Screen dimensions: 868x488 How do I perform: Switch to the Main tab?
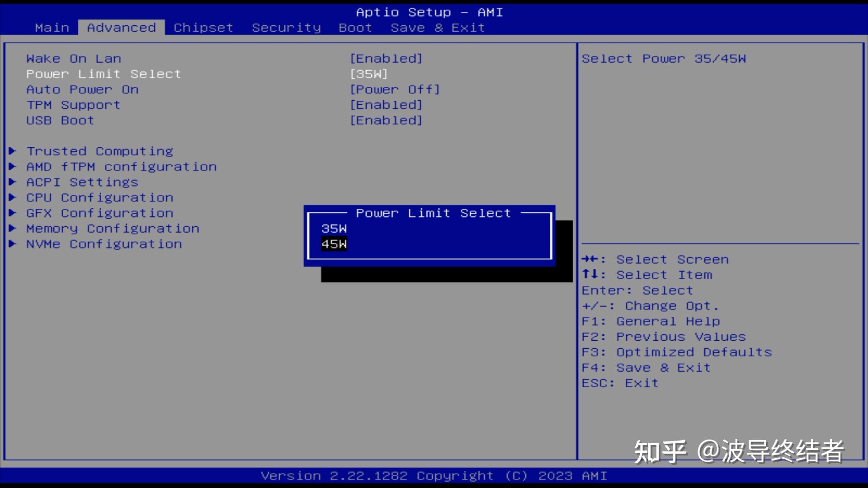click(x=52, y=27)
